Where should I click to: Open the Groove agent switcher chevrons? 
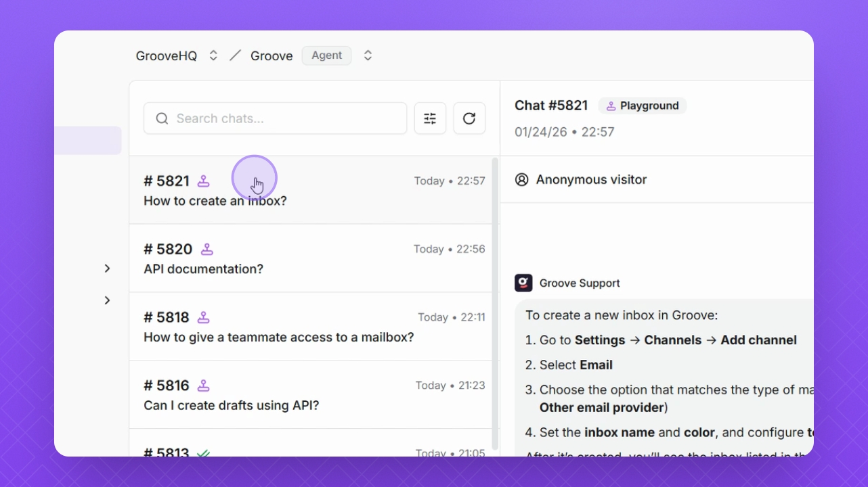pos(368,55)
